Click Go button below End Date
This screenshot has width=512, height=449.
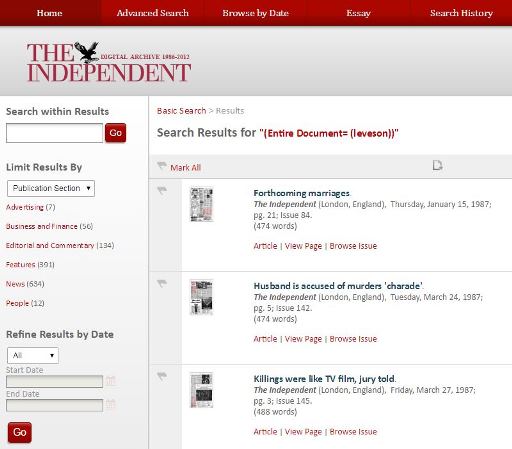pyautogui.click(x=20, y=432)
